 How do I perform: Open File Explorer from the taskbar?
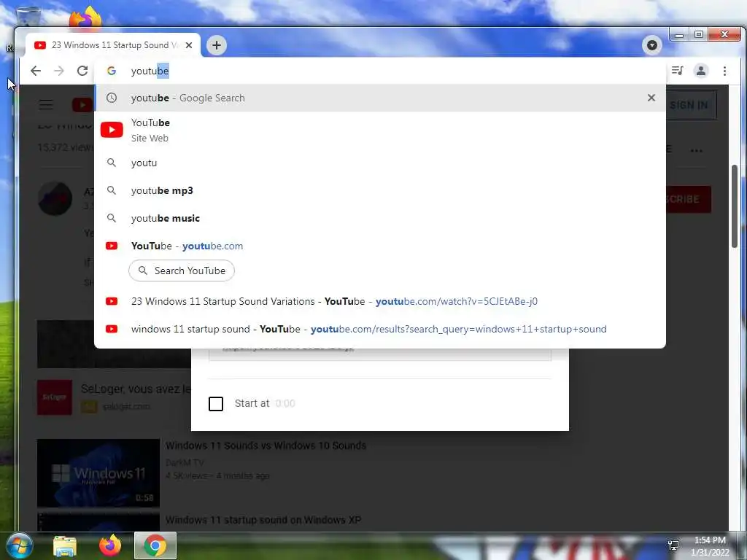(65, 546)
